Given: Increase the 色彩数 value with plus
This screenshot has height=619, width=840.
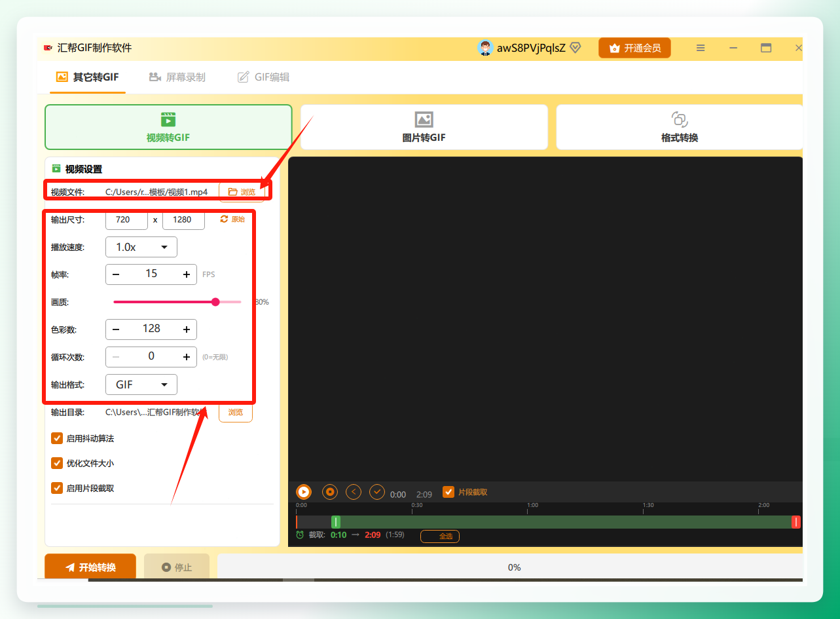Looking at the screenshot, I should point(187,329).
